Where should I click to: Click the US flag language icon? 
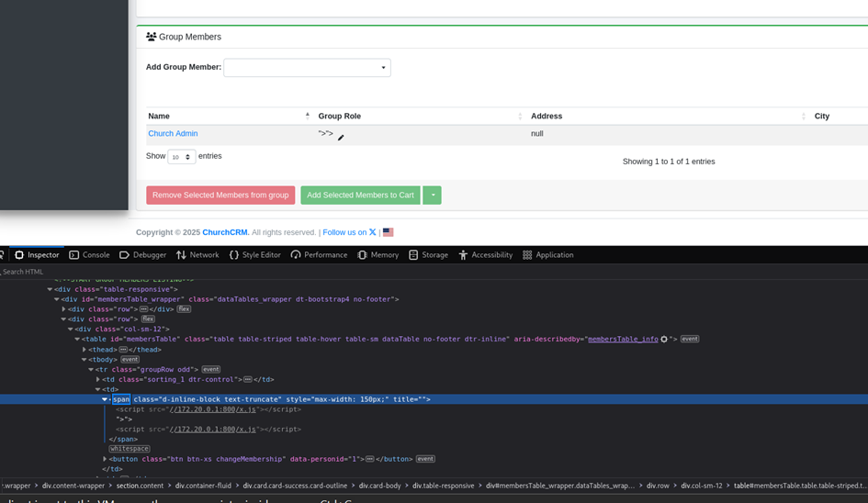388,232
